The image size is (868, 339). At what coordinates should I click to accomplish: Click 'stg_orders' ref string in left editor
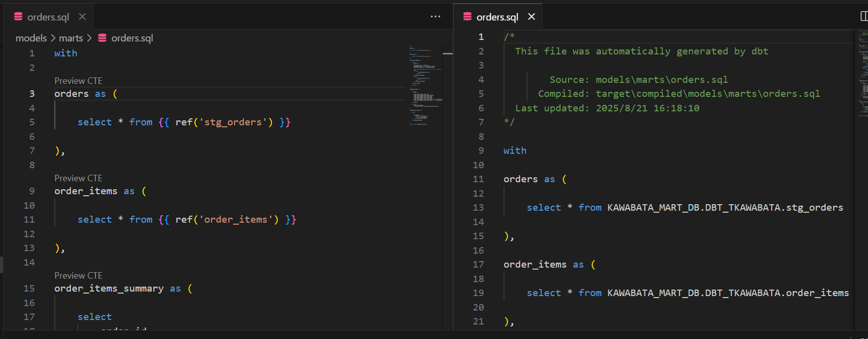point(233,122)
